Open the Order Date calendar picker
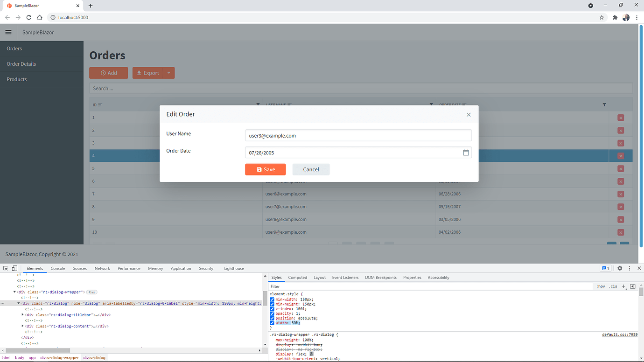 click(466, 153)
